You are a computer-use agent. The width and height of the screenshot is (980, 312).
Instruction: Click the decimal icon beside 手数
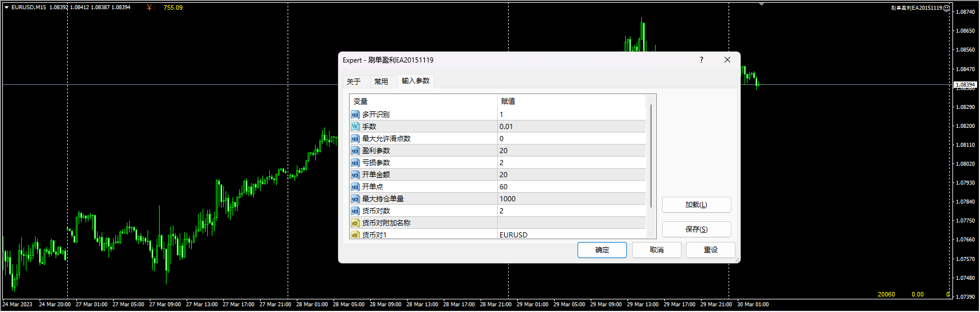355,127
